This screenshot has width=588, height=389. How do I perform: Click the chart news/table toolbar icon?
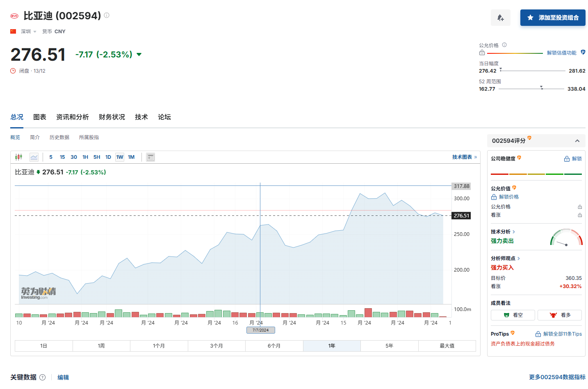(x=150, y=157)
